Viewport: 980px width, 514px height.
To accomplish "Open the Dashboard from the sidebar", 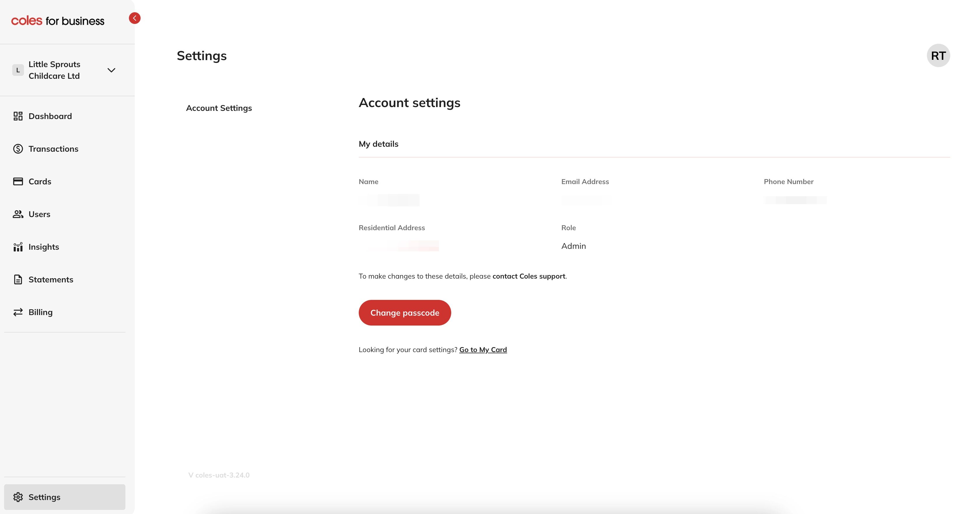I will 50,116.
